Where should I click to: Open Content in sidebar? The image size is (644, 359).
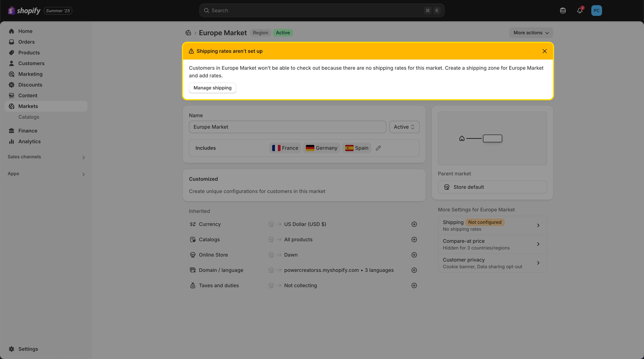pos(46,96)
